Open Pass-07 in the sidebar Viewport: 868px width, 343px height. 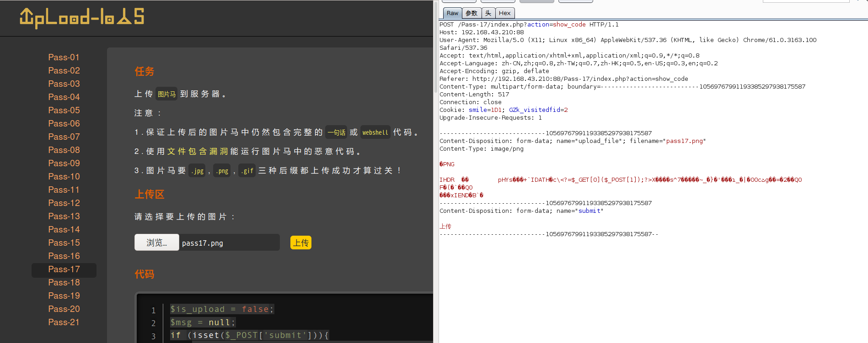click(x=64, y=137)
